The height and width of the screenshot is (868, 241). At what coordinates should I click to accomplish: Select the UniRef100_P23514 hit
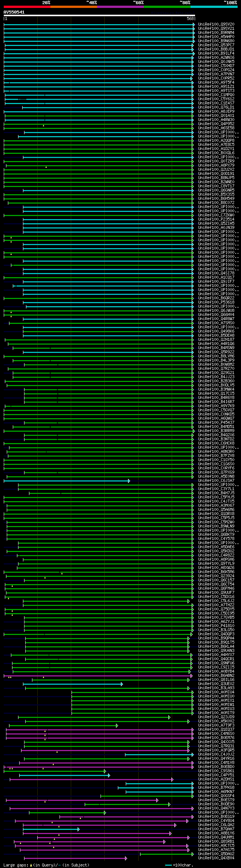216,219
